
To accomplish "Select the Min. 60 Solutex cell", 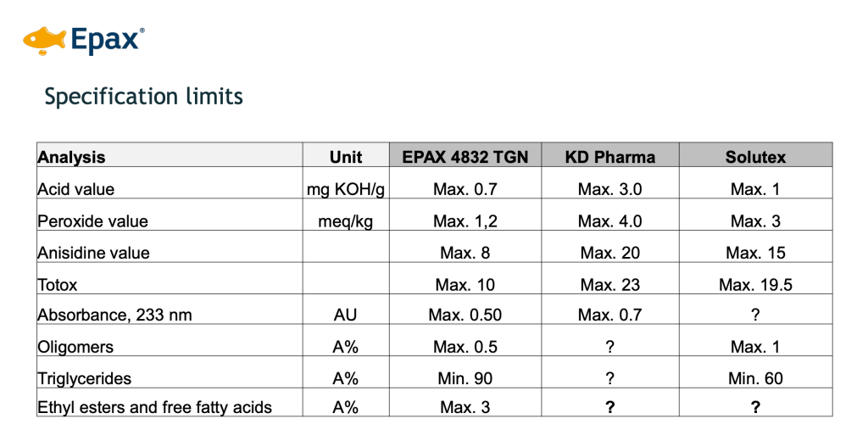I will click(755, 378).
